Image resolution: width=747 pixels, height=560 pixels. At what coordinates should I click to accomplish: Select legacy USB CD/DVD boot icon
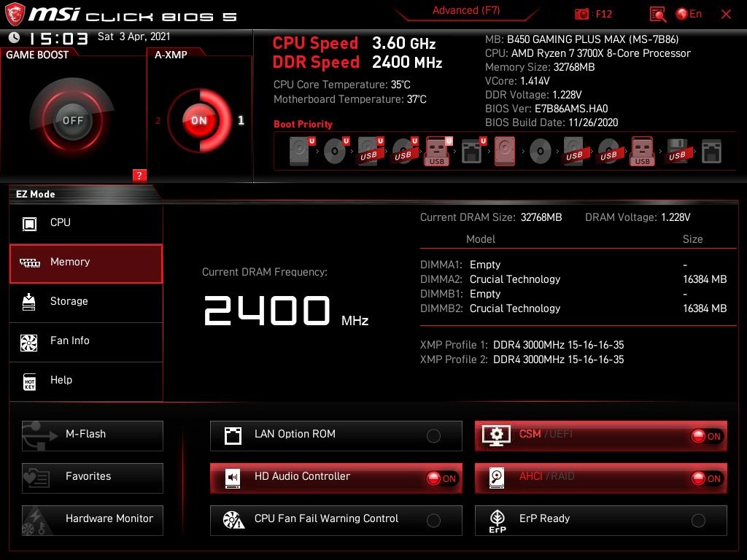coord(609,152)
